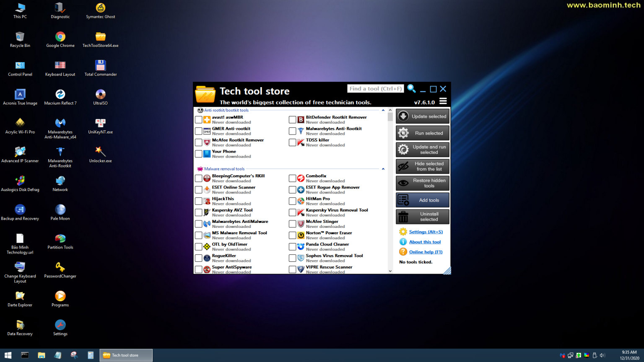Image resolution: width=644 pixels, height=362 pixels.
Task: Click the Restore hidden tools button
Action: pos(423,183)
